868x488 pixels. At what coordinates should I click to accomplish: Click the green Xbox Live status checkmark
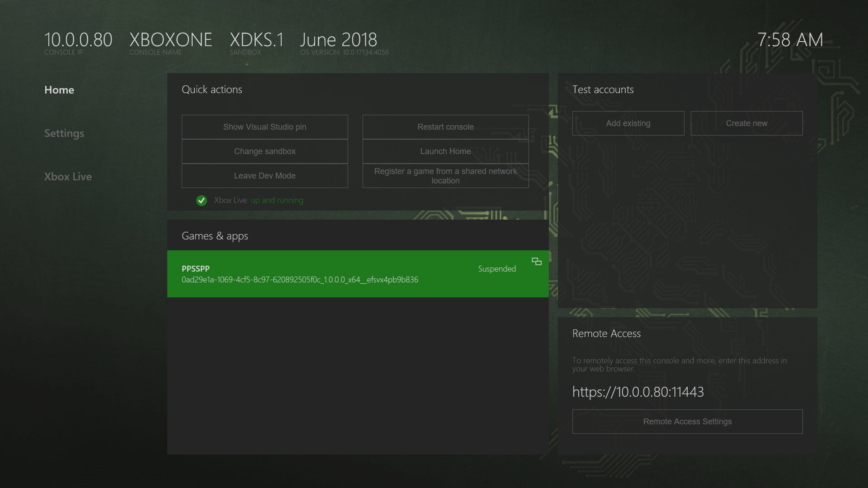click(x=201, y=200)
